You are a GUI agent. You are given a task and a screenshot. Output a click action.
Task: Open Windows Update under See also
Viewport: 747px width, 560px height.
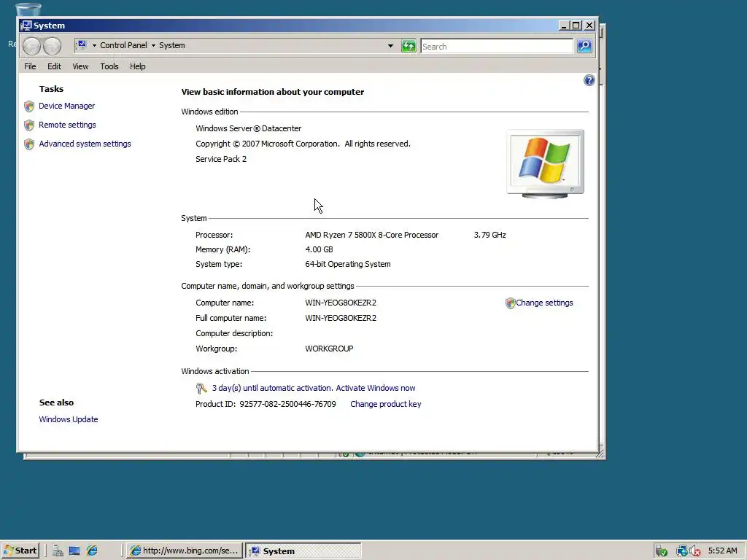pyautogui.click(x=69, y=419)
